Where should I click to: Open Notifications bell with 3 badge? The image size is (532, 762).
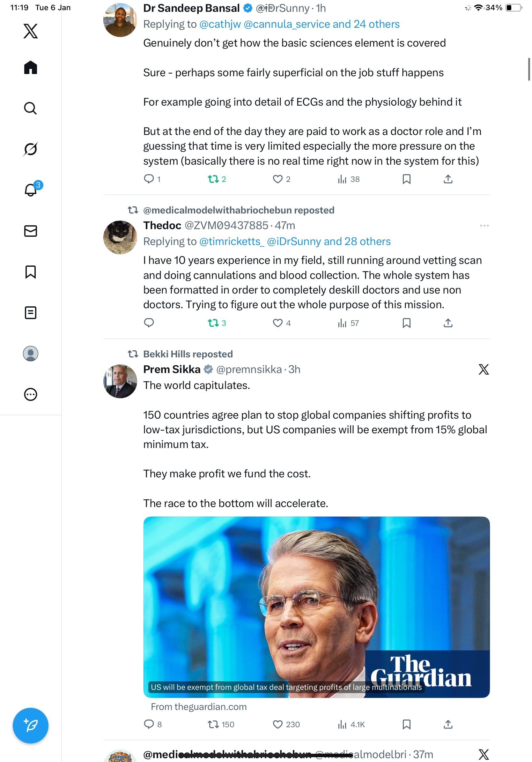[31, 190]
